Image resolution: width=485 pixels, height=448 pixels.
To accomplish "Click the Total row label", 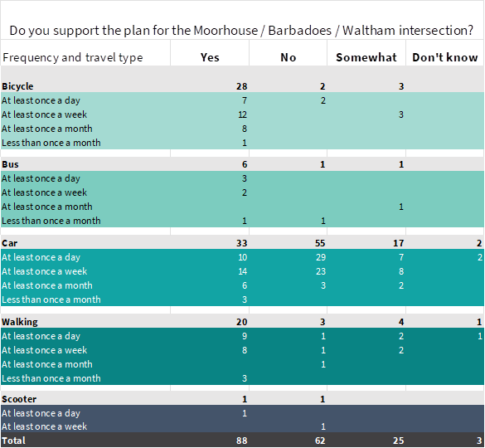I will [13, 441].
